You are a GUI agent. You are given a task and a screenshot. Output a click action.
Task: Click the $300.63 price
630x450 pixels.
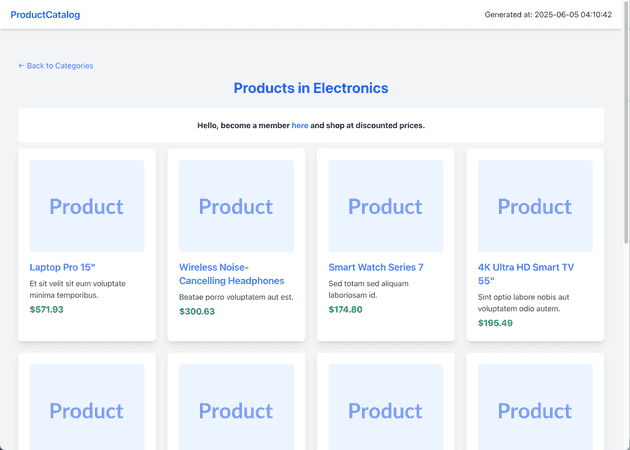[x=197, y=311]
